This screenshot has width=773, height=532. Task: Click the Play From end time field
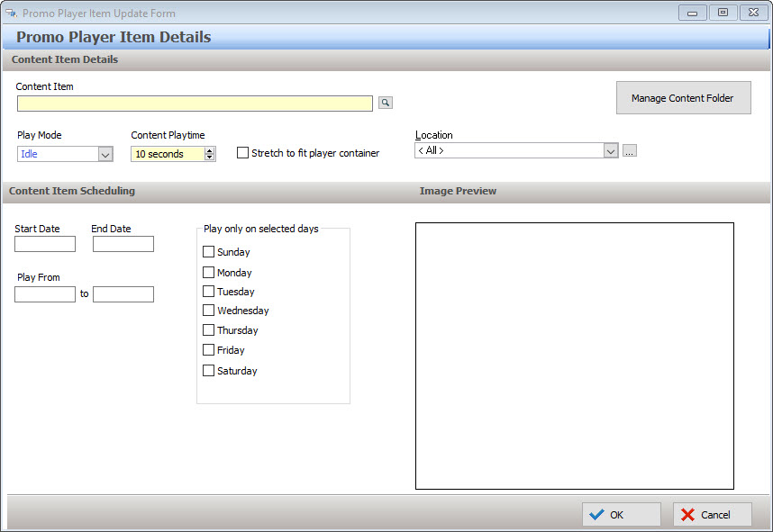click(123, 294)
